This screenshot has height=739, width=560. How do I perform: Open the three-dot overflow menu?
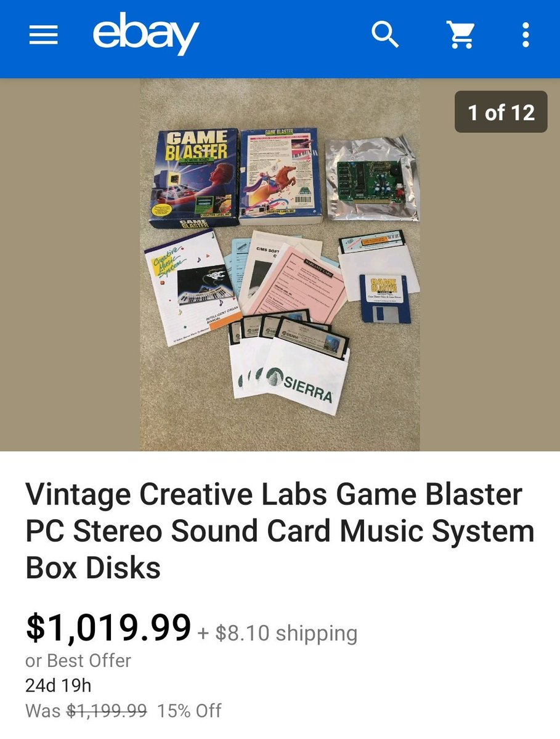pos(526,35)
